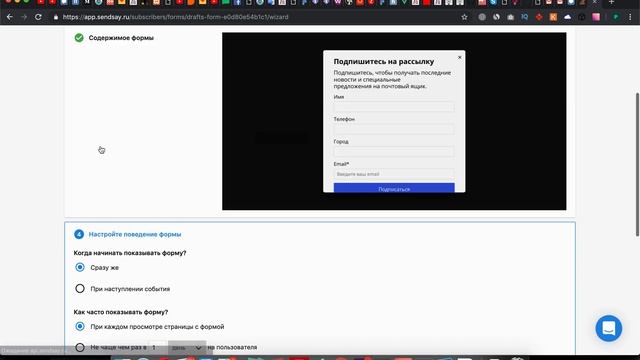Image resolution: width=640 pixels, height=360 pixels.
Task: Click the Email field in form preview
Action: click(394, 174)
